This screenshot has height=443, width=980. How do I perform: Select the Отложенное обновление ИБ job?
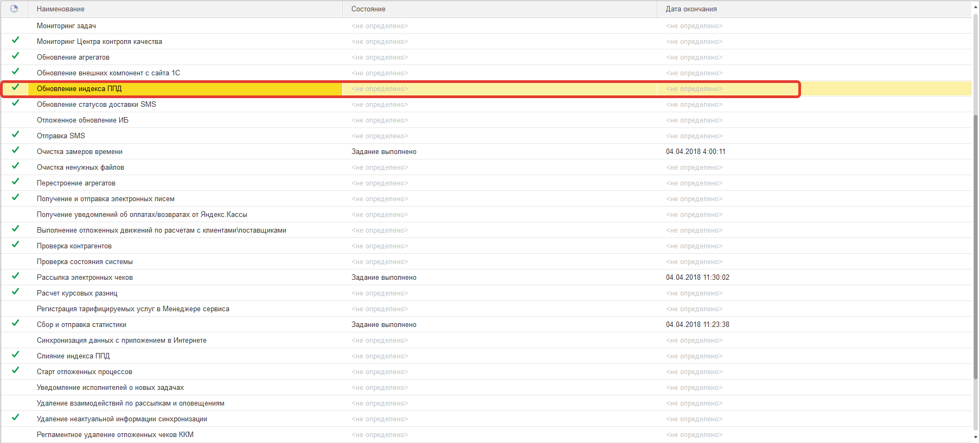82,120
